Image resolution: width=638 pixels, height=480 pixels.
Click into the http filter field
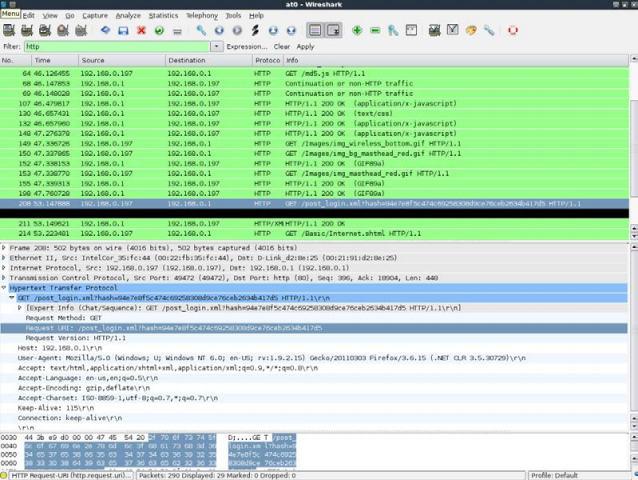[x=117, y=47]
